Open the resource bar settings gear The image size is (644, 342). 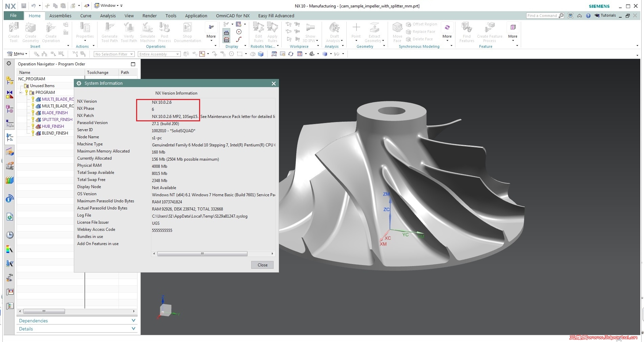9,63
